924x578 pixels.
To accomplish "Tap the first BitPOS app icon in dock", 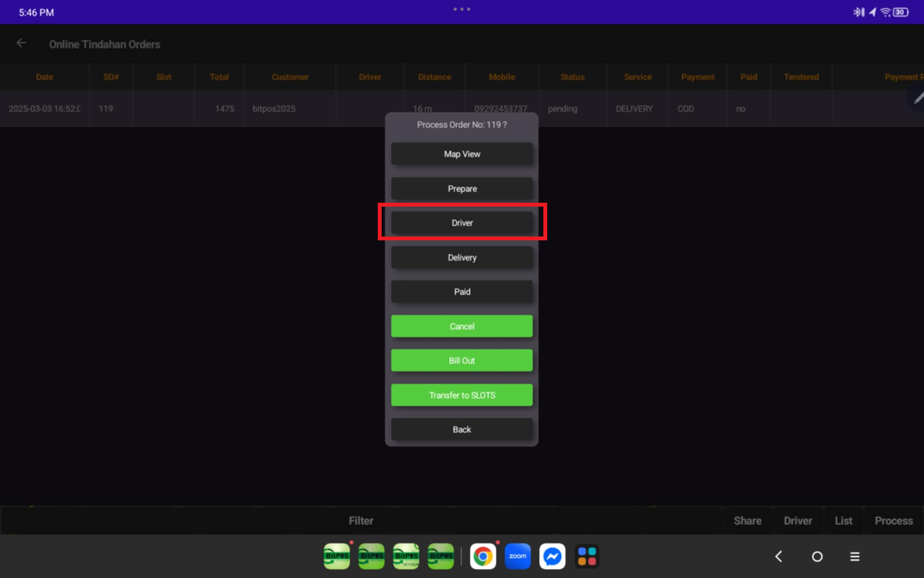I will pyautogui.click(x=337, y=556).
